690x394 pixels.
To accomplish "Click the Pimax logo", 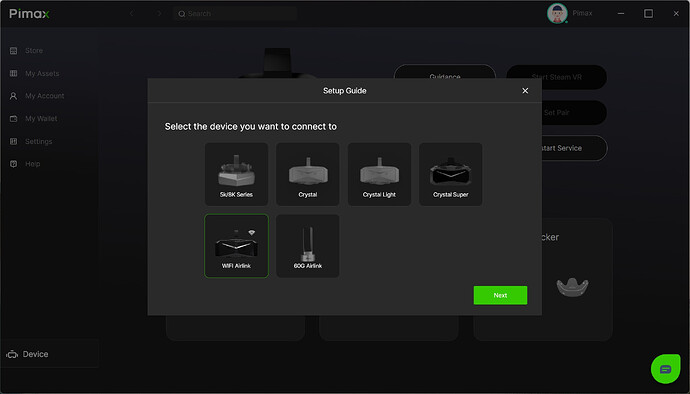I will pos(29,14).
